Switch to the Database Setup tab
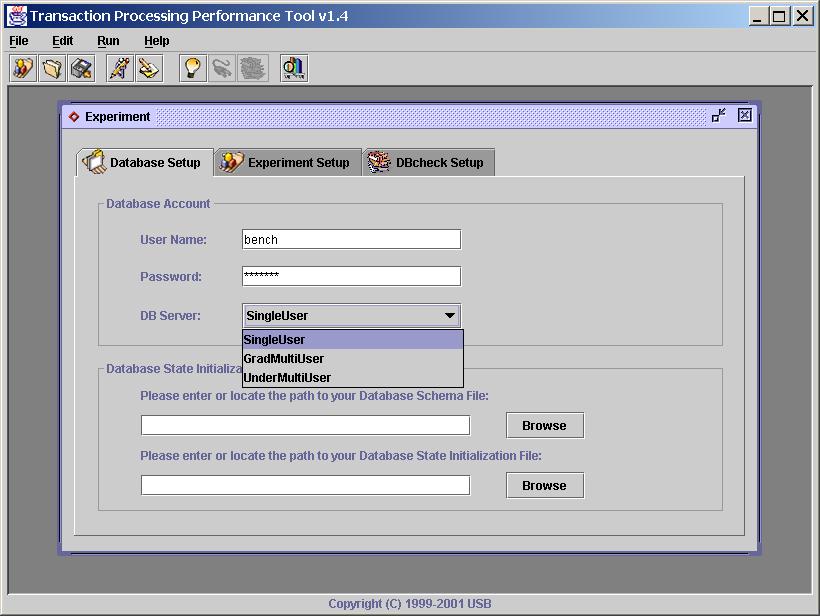 pos(144,163)
